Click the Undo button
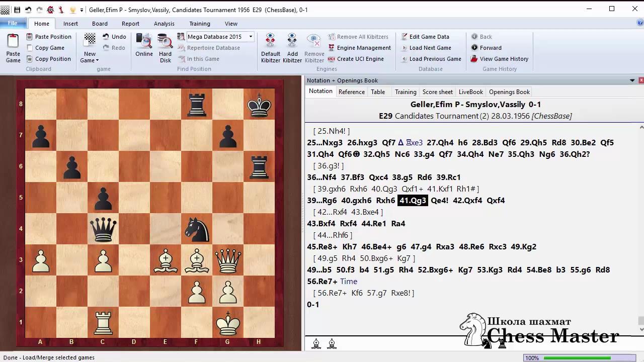This screenshot has width=644, height=362. tap(114, 37)
